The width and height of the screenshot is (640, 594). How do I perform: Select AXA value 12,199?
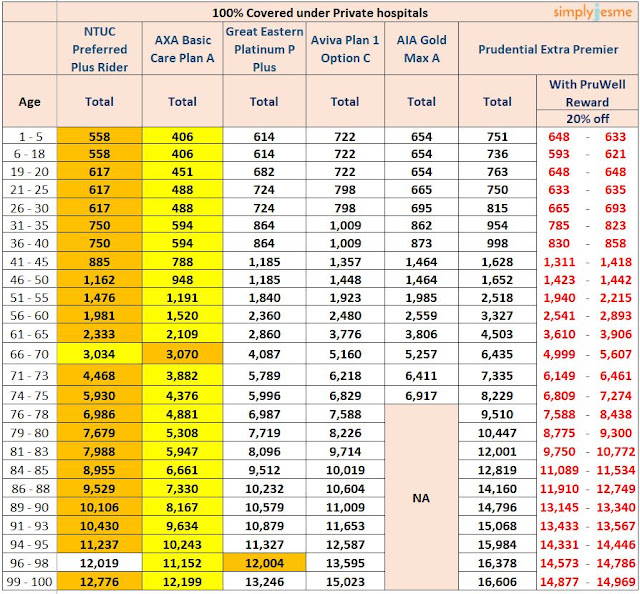tap(182, 582)
